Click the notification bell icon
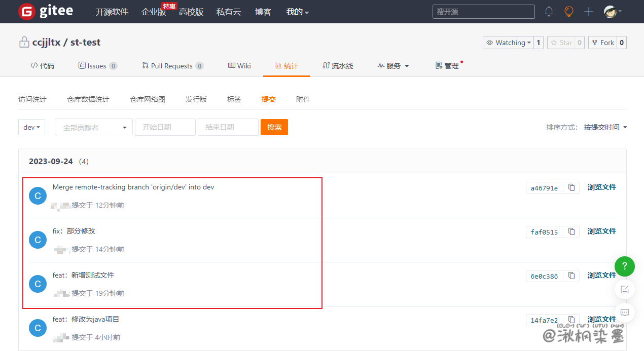This screenshot has width=644, height=351. 549,12
